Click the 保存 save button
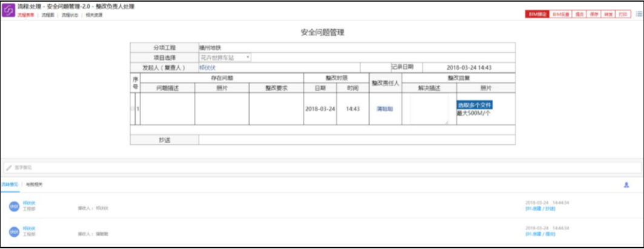Viewport: 644px width, 249px height. tap(594, 14)
